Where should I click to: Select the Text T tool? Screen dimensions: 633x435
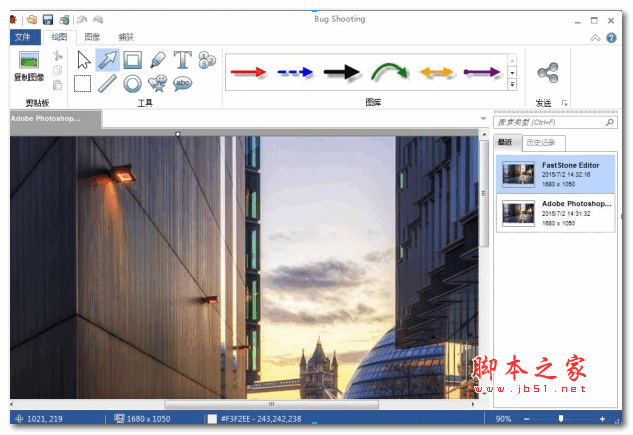point(182,60)
